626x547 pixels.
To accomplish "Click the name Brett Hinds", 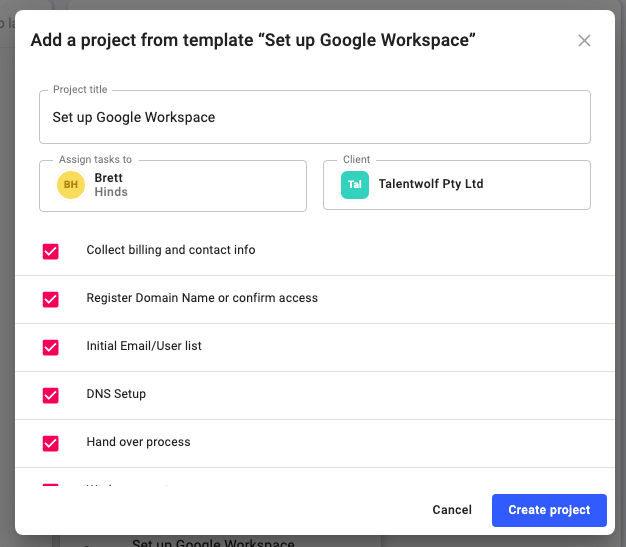I will point(111,184).
